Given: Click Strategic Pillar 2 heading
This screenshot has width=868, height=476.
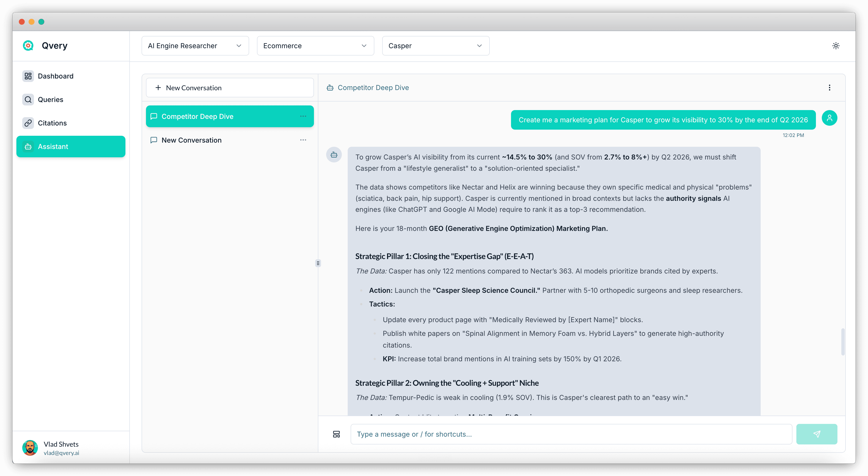Looking at the screenshot, I should pos(447,383).
